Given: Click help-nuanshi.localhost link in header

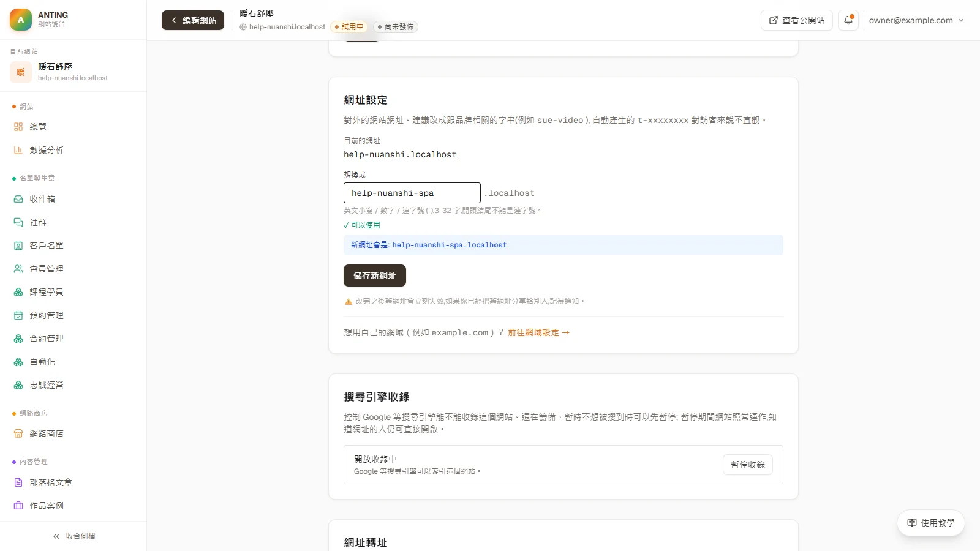Looking at the screenshot, I should click(x=282, y=27).
